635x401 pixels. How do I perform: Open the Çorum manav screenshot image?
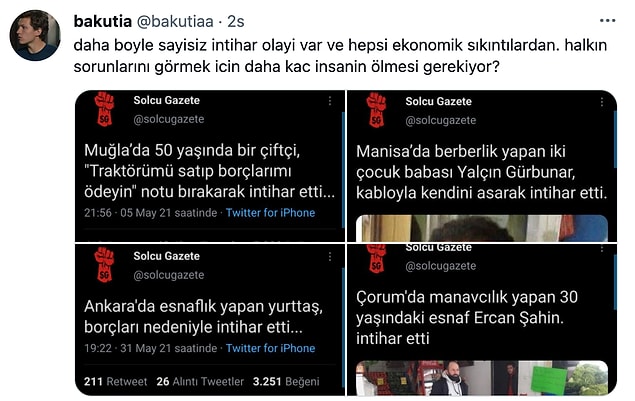(482, 320)
